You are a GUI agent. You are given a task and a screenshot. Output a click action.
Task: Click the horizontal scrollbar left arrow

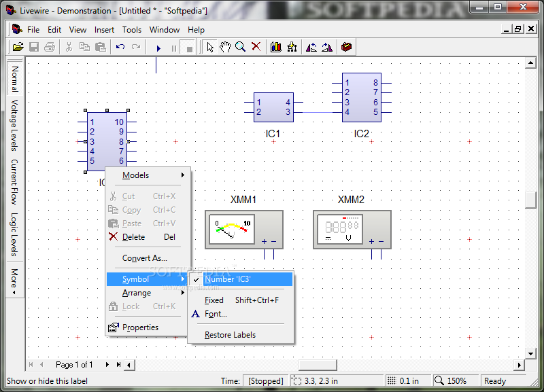pos(129,365)
